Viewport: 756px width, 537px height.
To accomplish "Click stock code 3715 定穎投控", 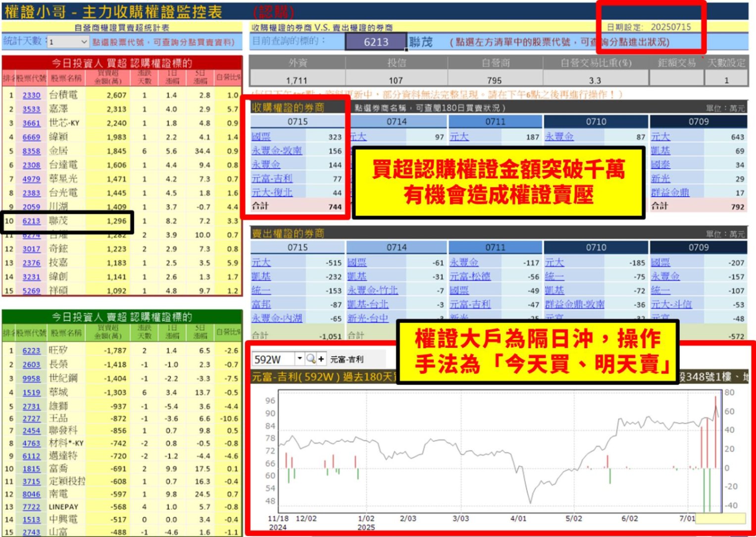I will click(31, 482).
